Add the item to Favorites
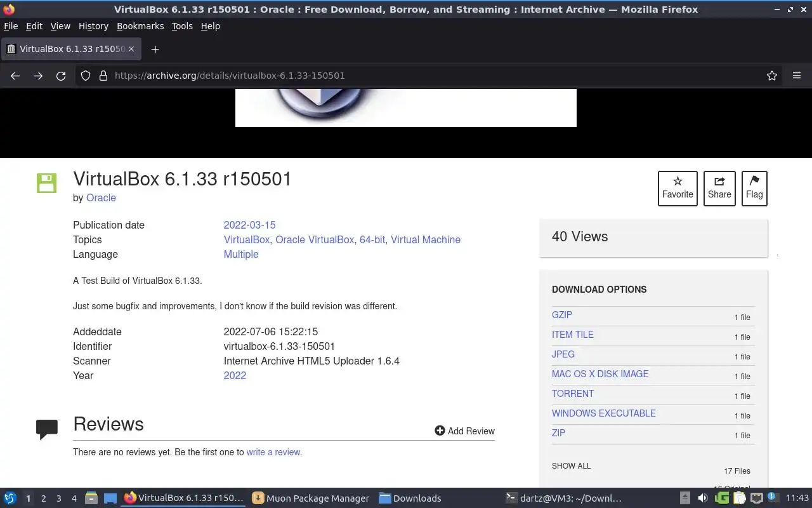Viewport: 812px width, 508px height. (x=678, y=188)
